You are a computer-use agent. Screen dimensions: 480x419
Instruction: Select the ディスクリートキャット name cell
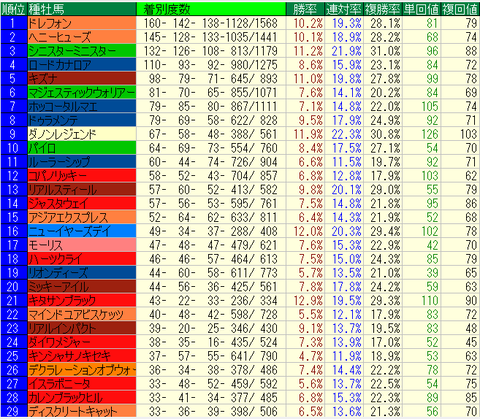point(82,411)
